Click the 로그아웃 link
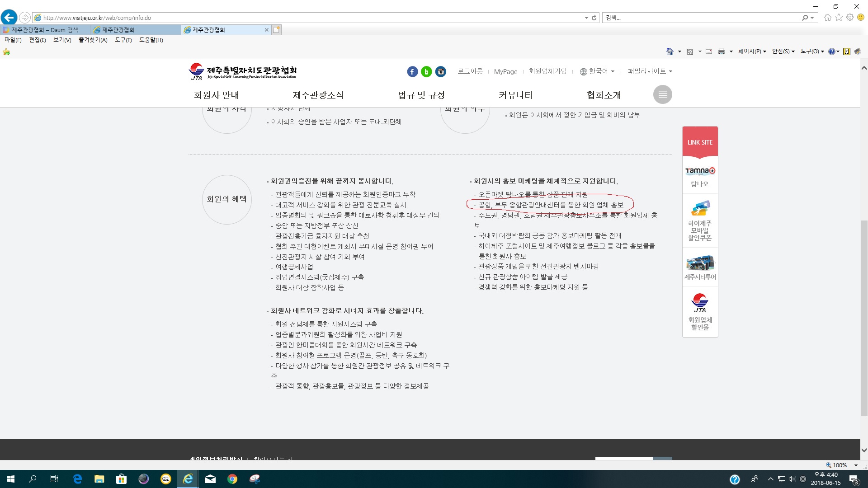This screenshot has height=488, width=868. pos(470,71)
